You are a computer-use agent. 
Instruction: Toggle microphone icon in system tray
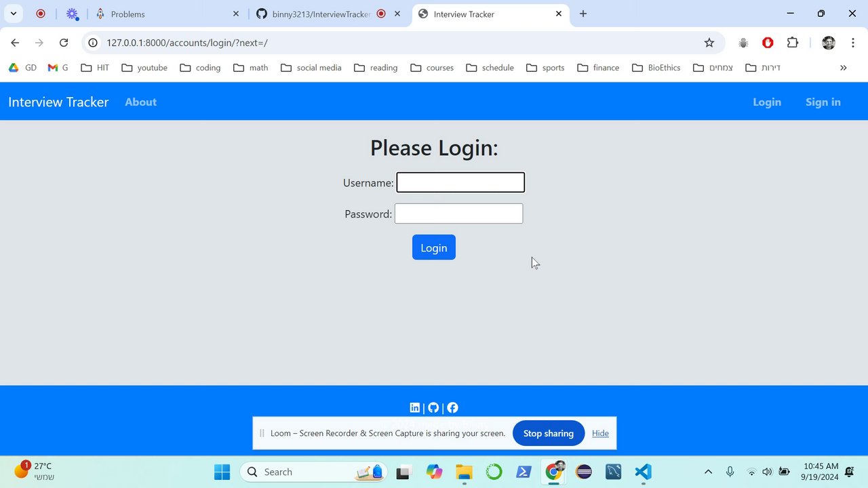click(x=730, y=472)
